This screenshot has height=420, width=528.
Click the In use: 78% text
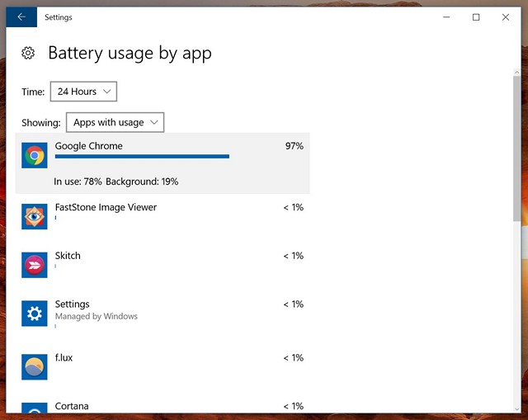click(78, 182)
